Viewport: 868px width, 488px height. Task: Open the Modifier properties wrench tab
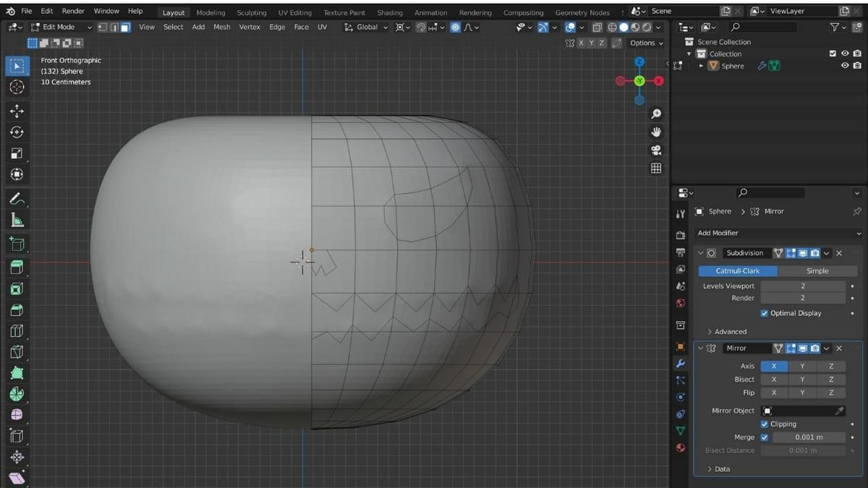(680, 363)
